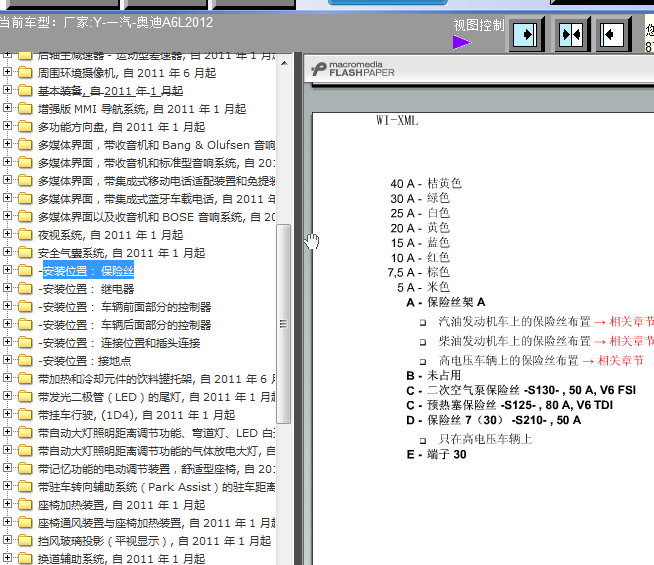Click folder icon for 安装位置：接地点

pos(25,361)
